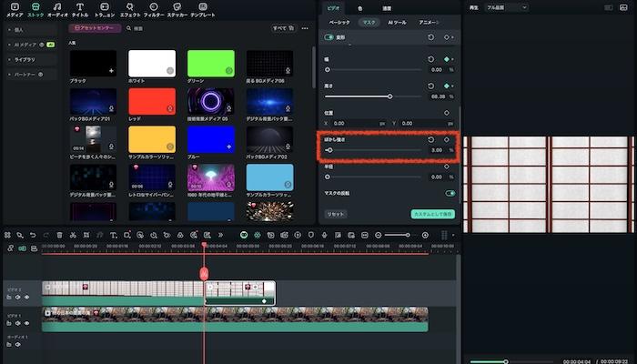637x364 pixels.
Task: Click the カスタムとして保存 button
Action: [x=432, y=213]
